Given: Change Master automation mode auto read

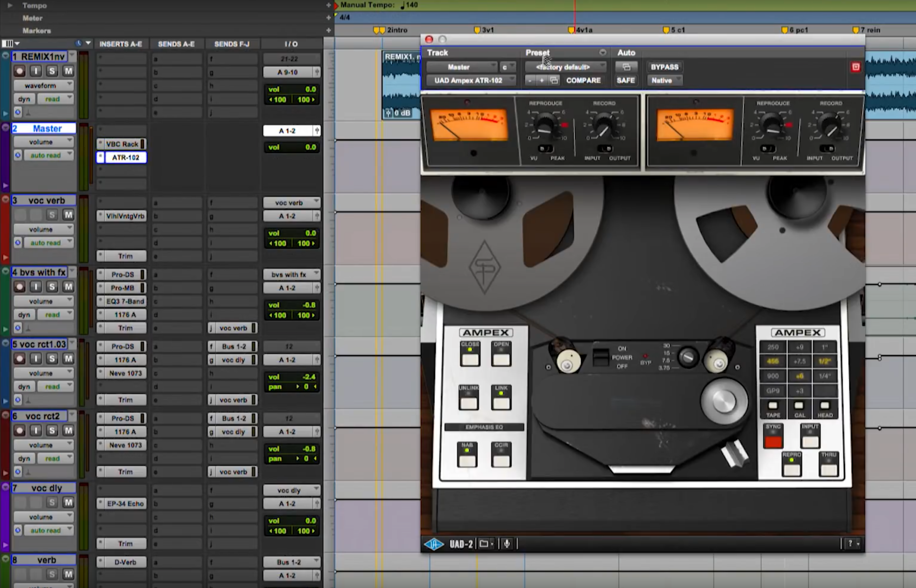Looking at the screenshot, I should 49,155.
